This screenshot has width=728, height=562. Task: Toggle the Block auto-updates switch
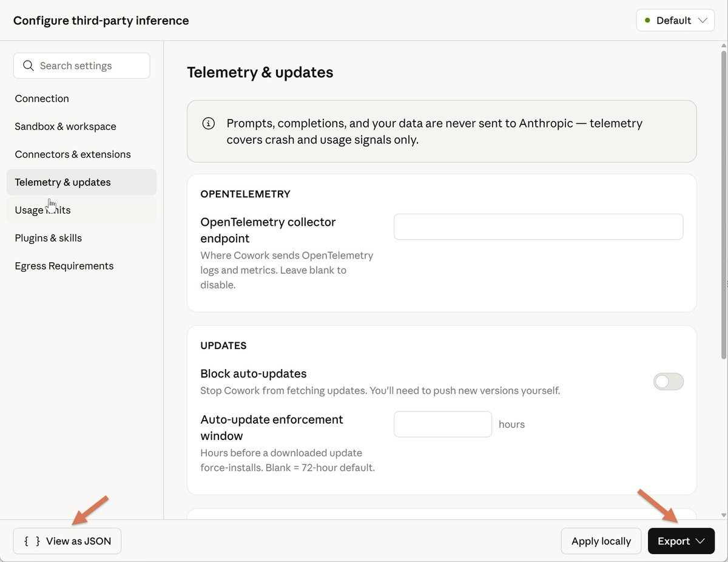pyautogui.click(x=669, y=382)
